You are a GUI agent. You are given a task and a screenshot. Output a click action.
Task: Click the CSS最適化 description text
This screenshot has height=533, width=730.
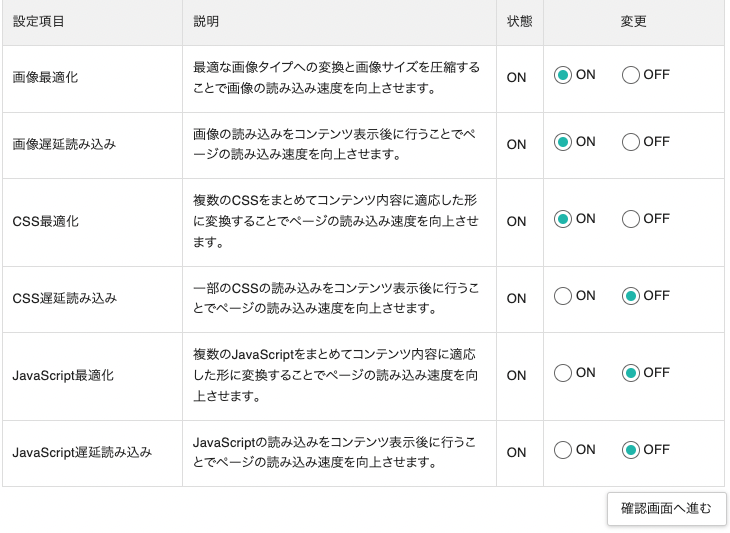point(335,221)
